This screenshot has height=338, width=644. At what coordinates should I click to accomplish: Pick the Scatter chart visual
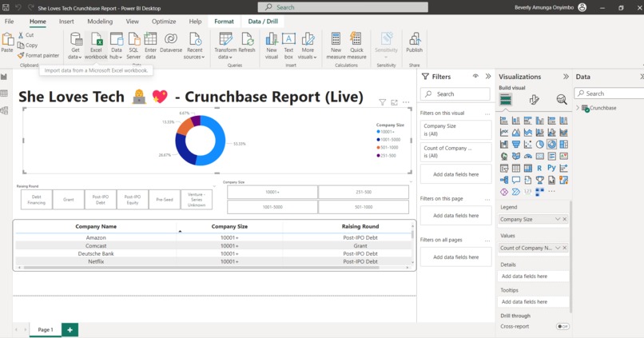(x=528, y=145)
